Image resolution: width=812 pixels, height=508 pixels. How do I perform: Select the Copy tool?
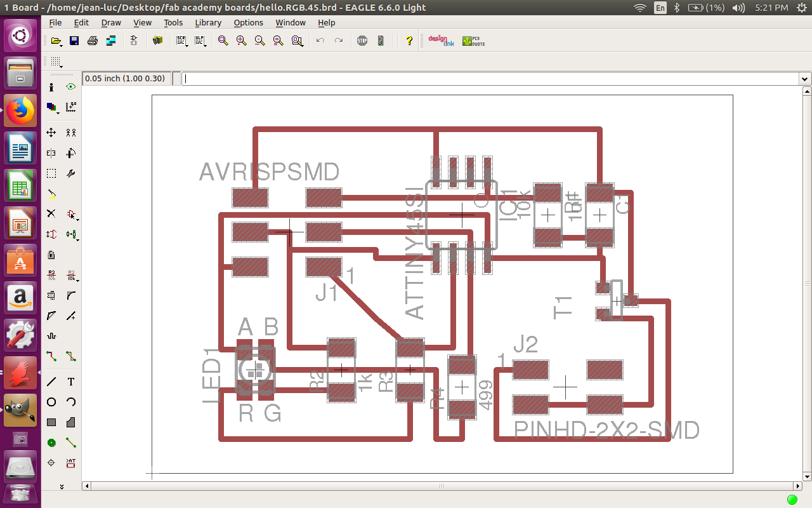coord(71,133)
